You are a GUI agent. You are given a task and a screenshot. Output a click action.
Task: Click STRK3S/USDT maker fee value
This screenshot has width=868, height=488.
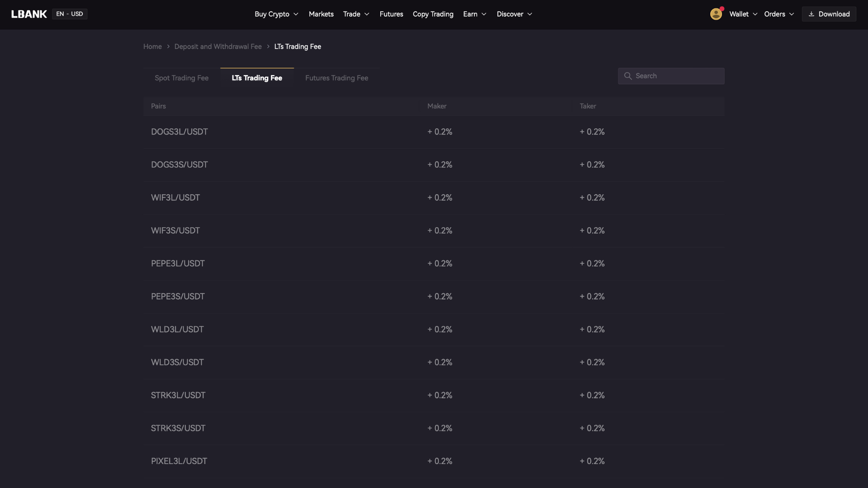440,428
